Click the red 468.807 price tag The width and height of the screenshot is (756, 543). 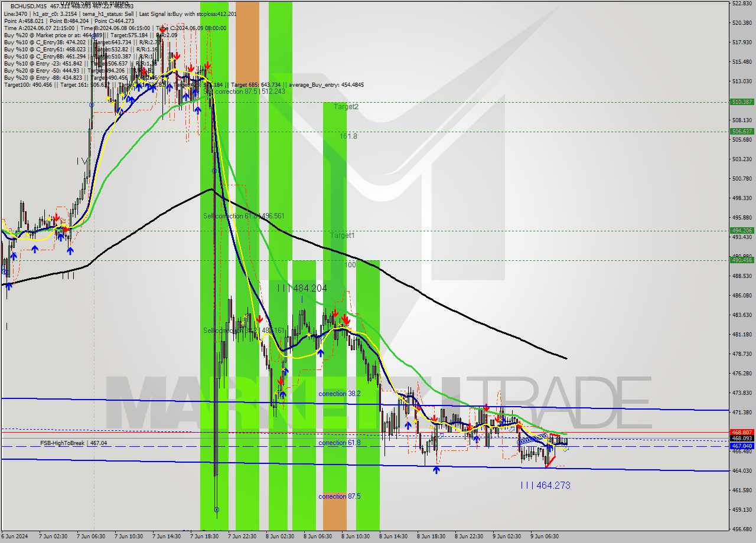[742, 432]
